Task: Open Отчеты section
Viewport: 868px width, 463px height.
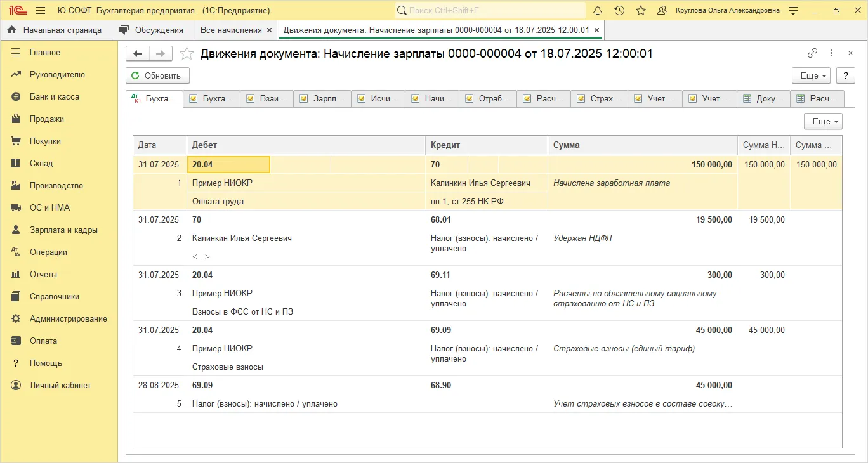Action: (x=59, y=274)
